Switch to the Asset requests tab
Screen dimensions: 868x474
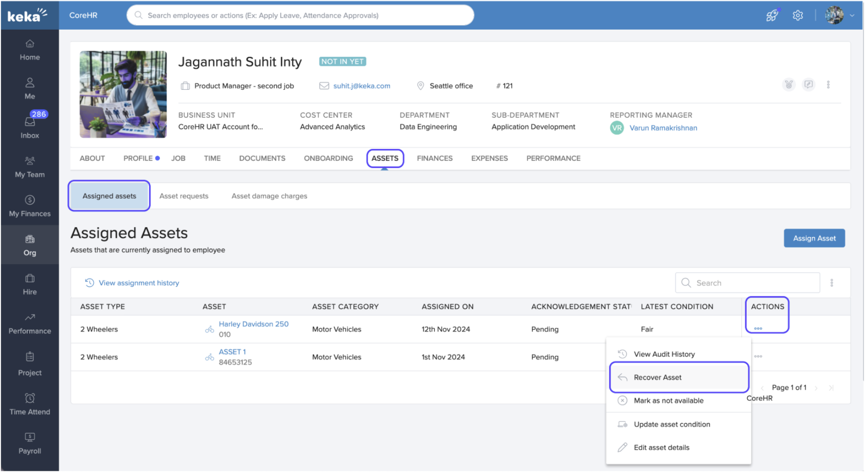(x=183, y=196)
